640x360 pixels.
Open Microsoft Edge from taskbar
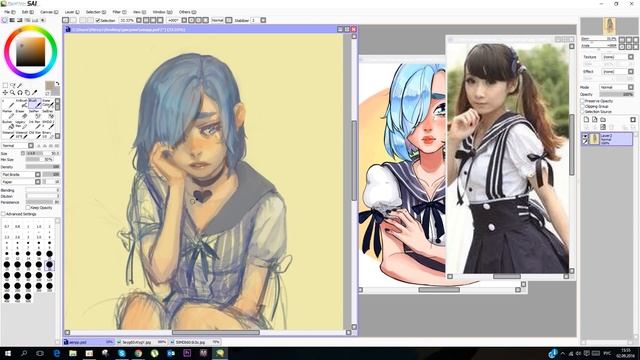tap(56, 353)
